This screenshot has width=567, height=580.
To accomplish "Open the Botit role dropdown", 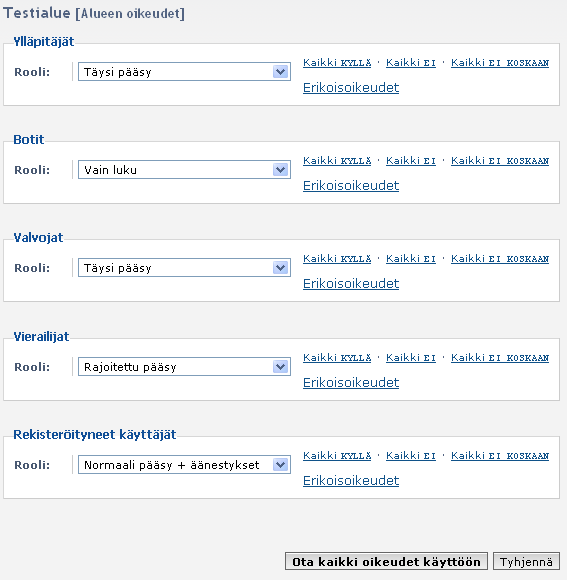I will (184, 170).
